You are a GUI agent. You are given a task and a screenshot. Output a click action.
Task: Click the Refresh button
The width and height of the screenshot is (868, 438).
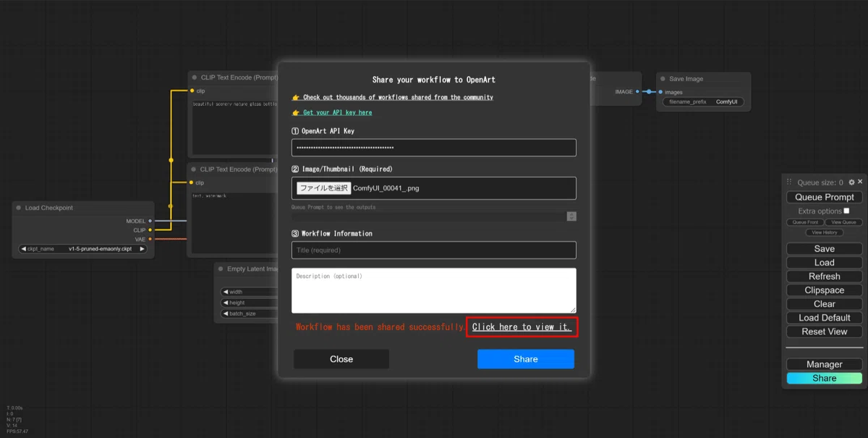click(x=825, y=277)
